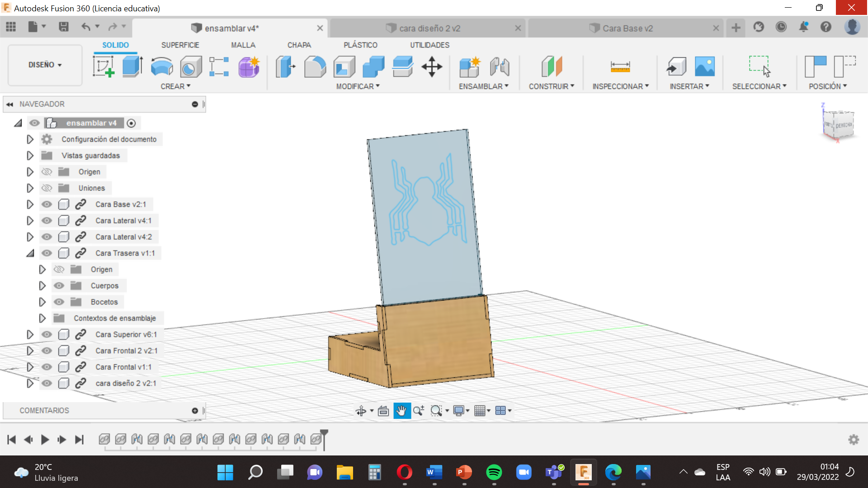
Task: Open the DISEÑO workspace dropdown
Action: [45, 65]
